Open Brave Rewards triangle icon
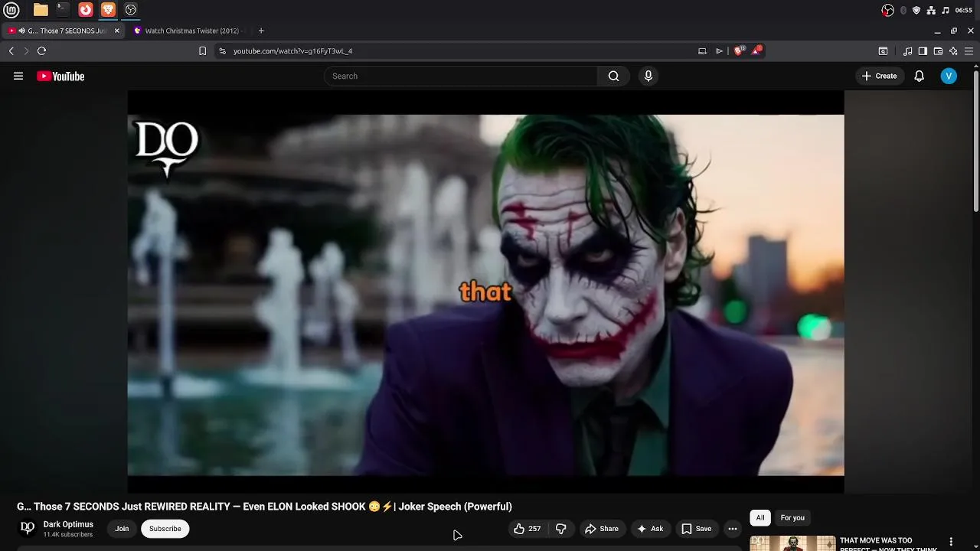Screen dimensions: 980x551 757,51
